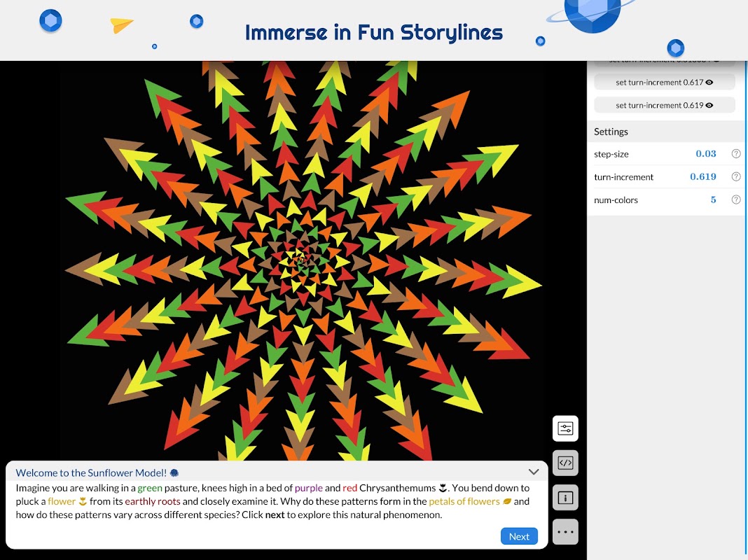The height and width of the screenshot is (560, 748).
Task: Open the info panel icon
Action: pyautogui.click(x=565, y=498)
